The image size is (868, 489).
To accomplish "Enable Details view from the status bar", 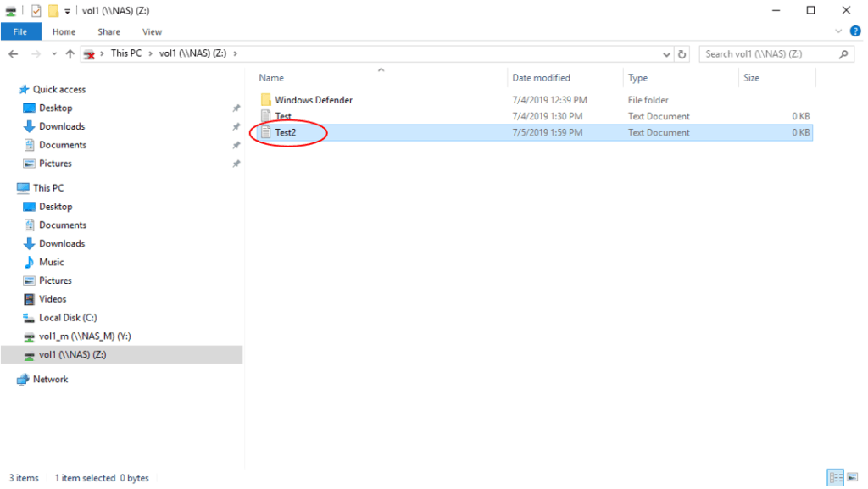I will [837, 477].
